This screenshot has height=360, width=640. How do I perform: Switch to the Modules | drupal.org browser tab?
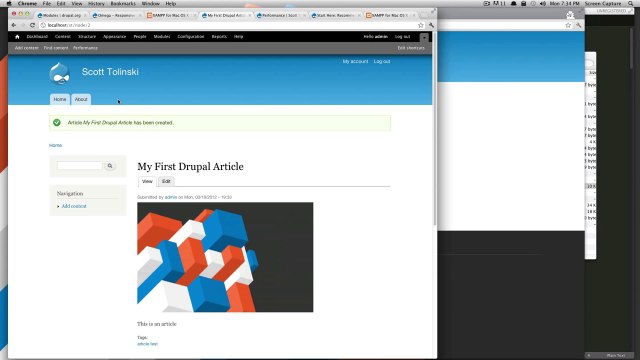click(62, 15)
